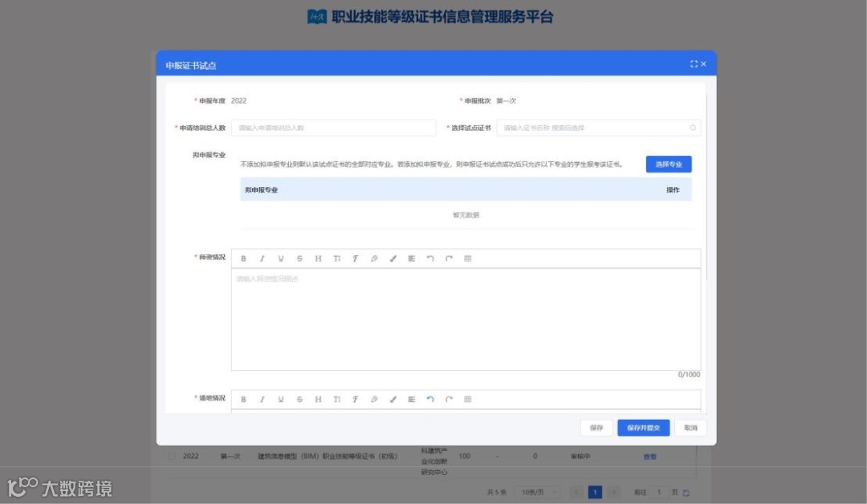867x504 pixels.
Task: Pick text color pen in 师资情况 editor
Action: point(374,258)
